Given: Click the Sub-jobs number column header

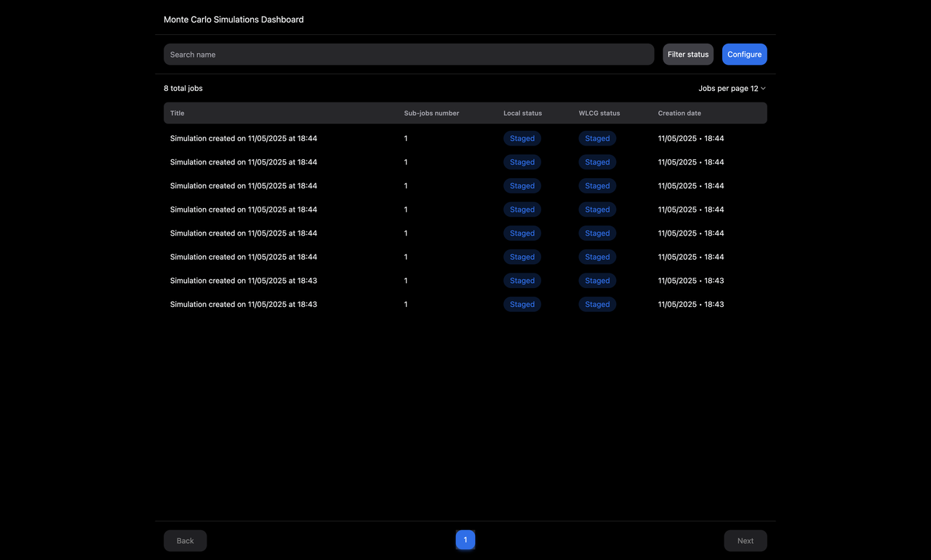Looking at the screenshot, I should (x=431, y=113).
